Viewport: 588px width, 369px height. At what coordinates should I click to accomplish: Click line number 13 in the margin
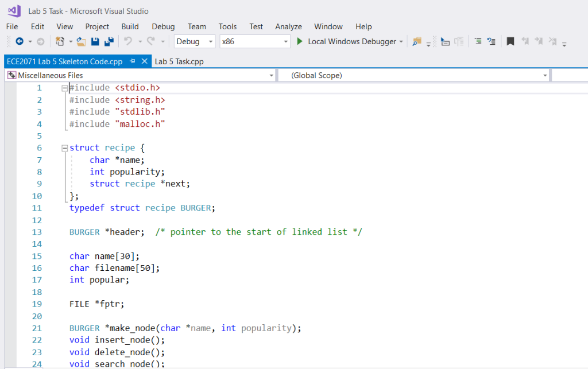(x=37, y=232)
